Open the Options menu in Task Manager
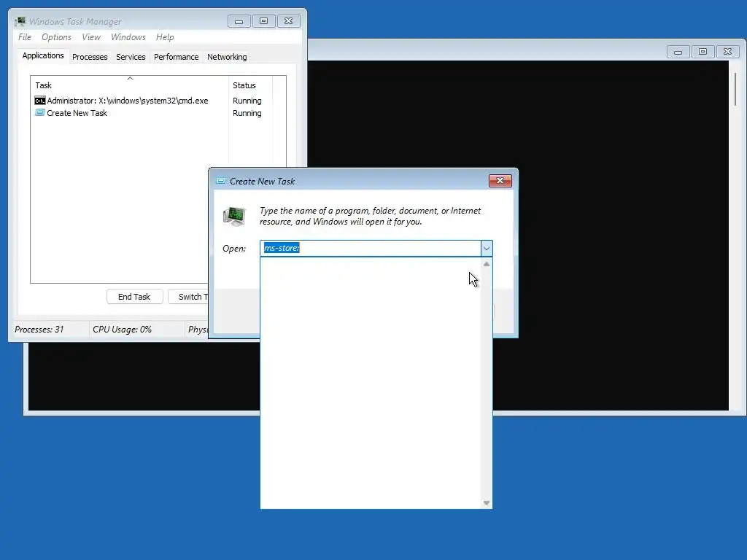Viewport: 747px width, 560px height. coord(56,37)
